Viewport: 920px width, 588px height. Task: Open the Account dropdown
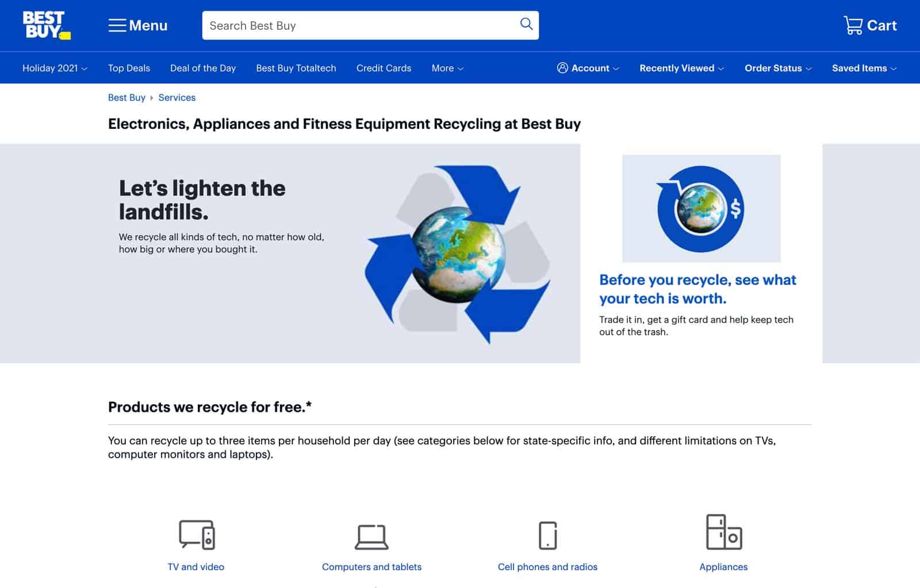point(588,68)
